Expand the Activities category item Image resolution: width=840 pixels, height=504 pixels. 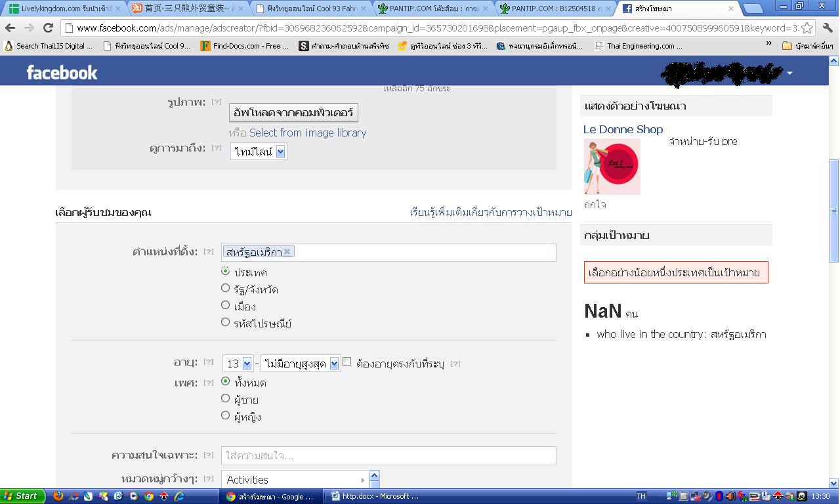(295, 480)
